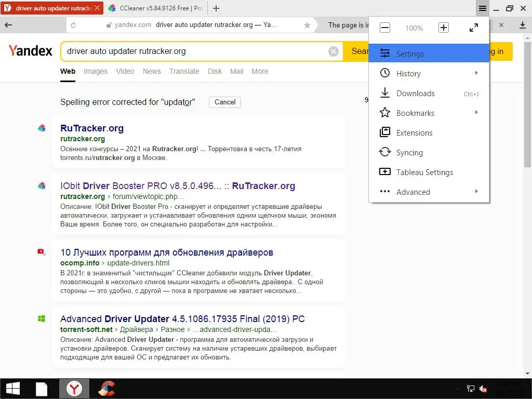Open the Advanced Driver Updater 4.5 result
The width and height of the screenshot is (532, 399).
182,319
